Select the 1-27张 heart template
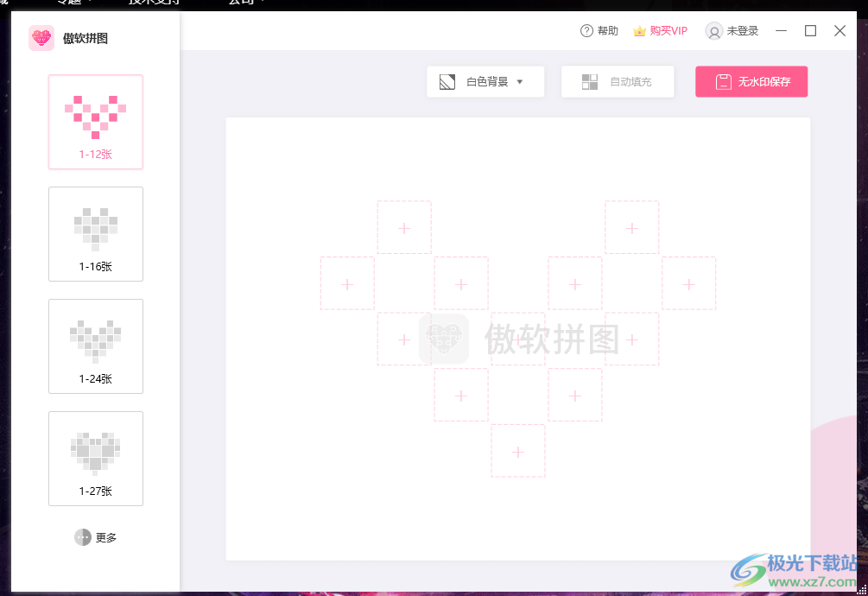This screenshot has width=868, height=596. [95, 458]
